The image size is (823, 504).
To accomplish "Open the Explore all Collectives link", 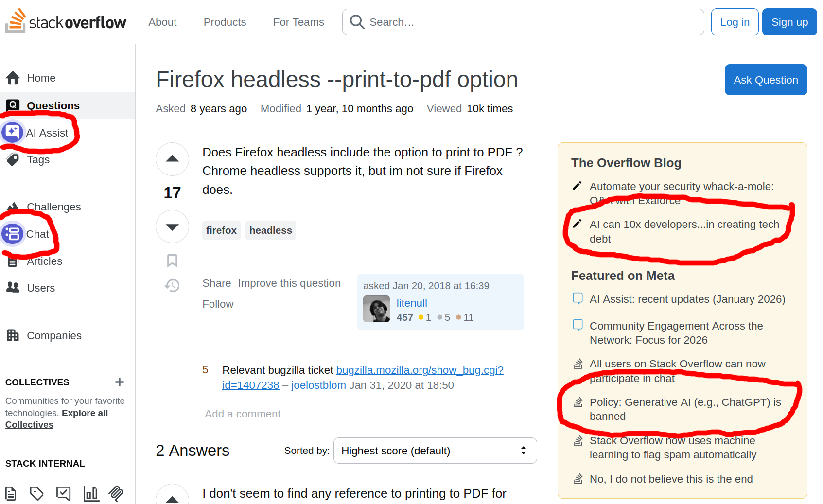I will click(x=85, y=413).
